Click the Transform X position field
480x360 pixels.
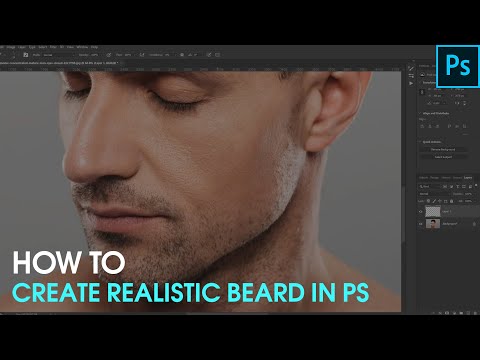click(x=460, y=89)
